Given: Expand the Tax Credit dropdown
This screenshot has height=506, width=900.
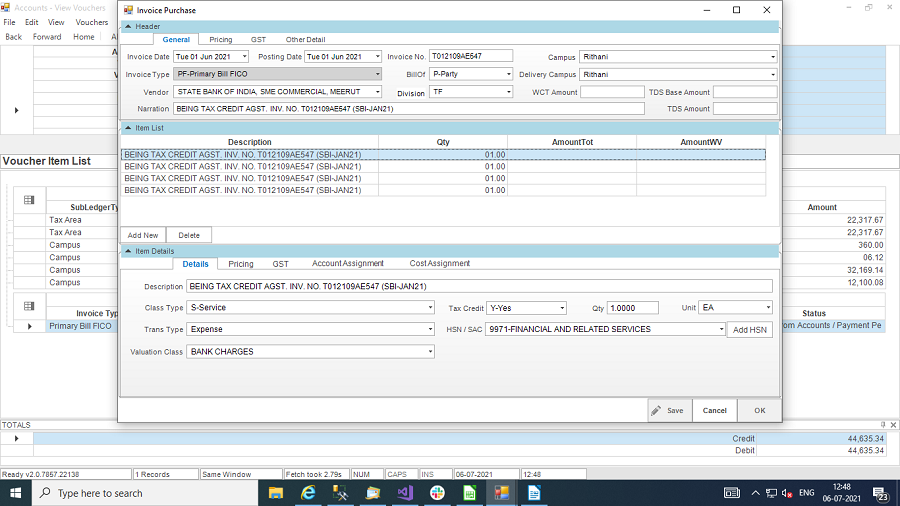Looking at the screenshot, I should pyautogui.click(x=562, y=308).
